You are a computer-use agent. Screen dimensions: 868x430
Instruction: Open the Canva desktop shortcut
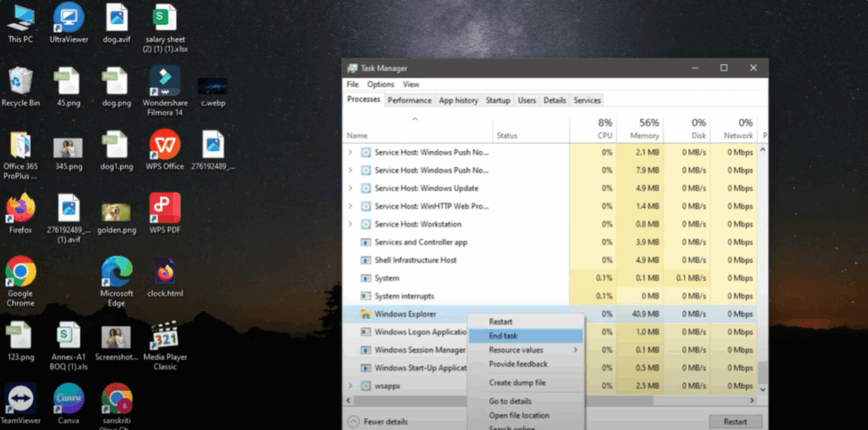(x=69, y=399)
